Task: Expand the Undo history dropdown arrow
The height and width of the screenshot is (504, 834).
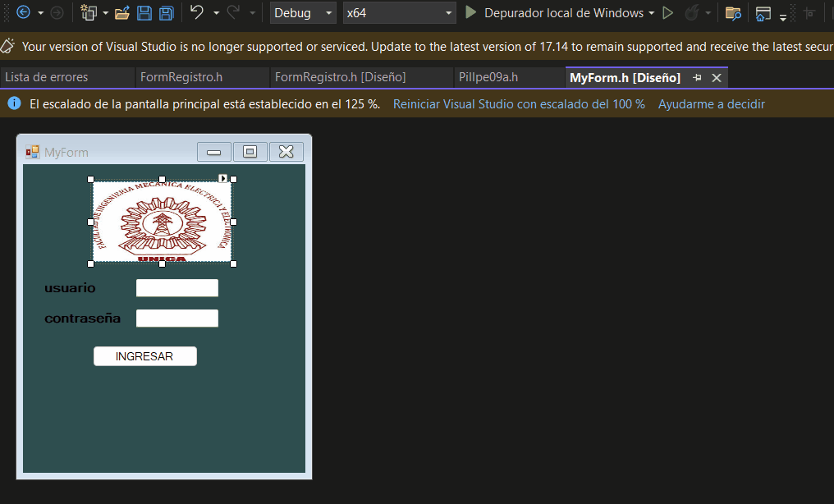Action: point(216,13)
